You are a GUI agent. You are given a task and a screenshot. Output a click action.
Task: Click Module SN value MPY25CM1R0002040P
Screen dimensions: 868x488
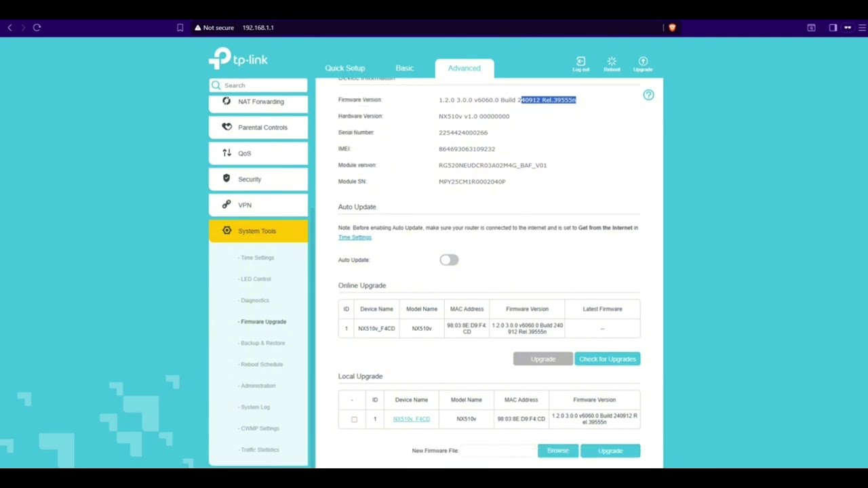coord(472,182)
